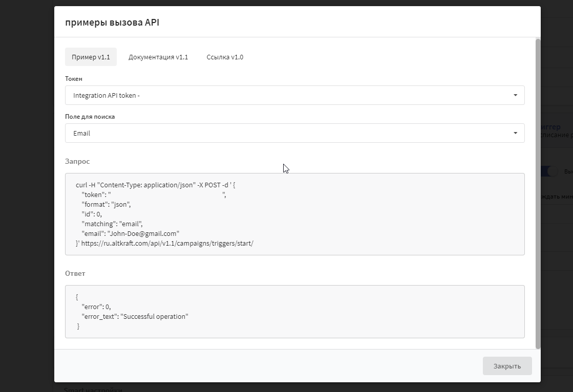This screenshot has width=573, height=392.
Task: Click the Ответ section heading
Action: pyautogui.click(x=75, y=273)
